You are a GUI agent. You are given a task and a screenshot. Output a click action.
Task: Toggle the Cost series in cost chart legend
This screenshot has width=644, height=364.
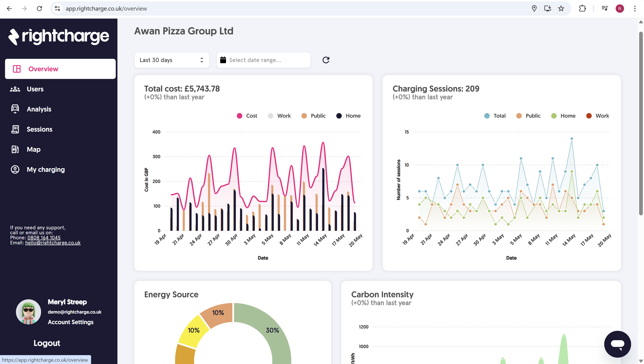tap(247, 116)
